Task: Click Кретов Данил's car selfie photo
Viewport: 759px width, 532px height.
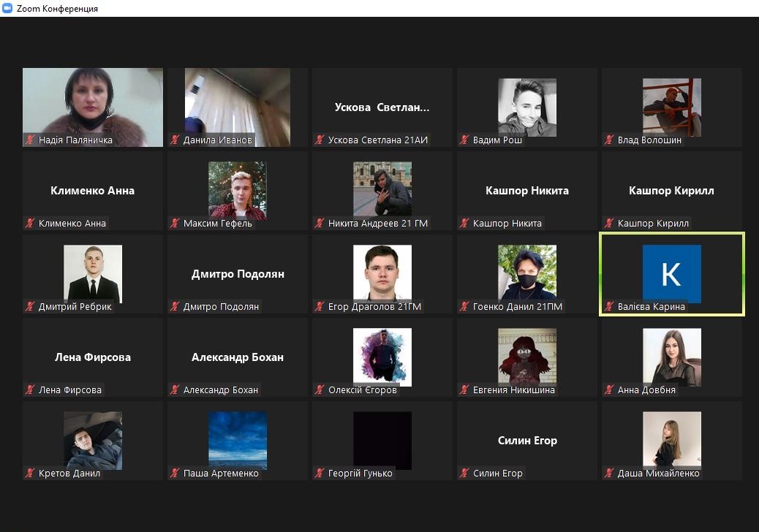Action: tap(93, 440)
